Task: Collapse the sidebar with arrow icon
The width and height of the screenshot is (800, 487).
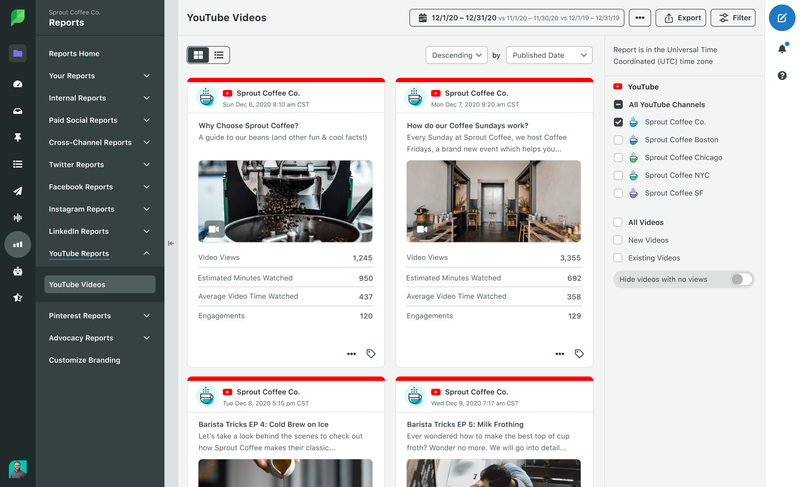Action: 171,243
